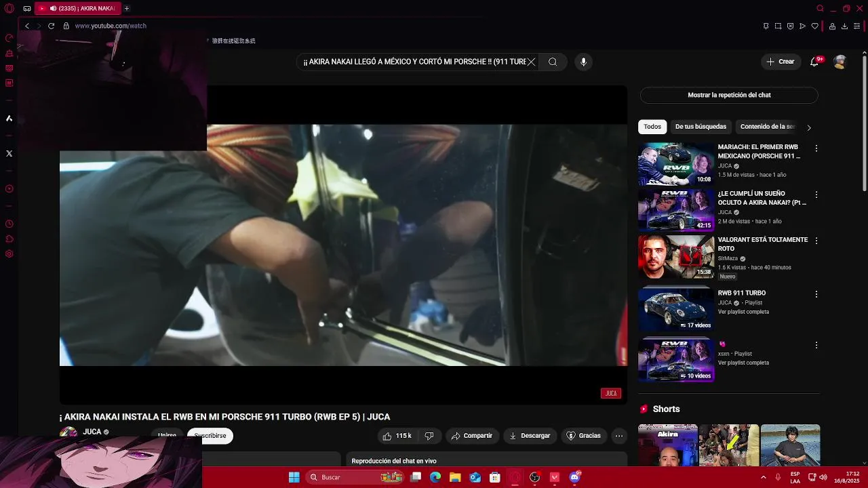Open options for the VALORANT video
This screenshot has width=868, height=488.
pyautogui.click(x=816, y=241)
